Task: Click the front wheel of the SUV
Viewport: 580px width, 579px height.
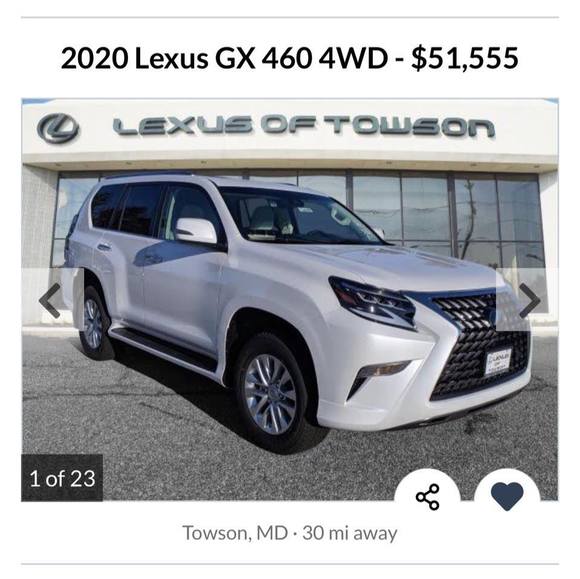Action: click(x=271, y=393)
